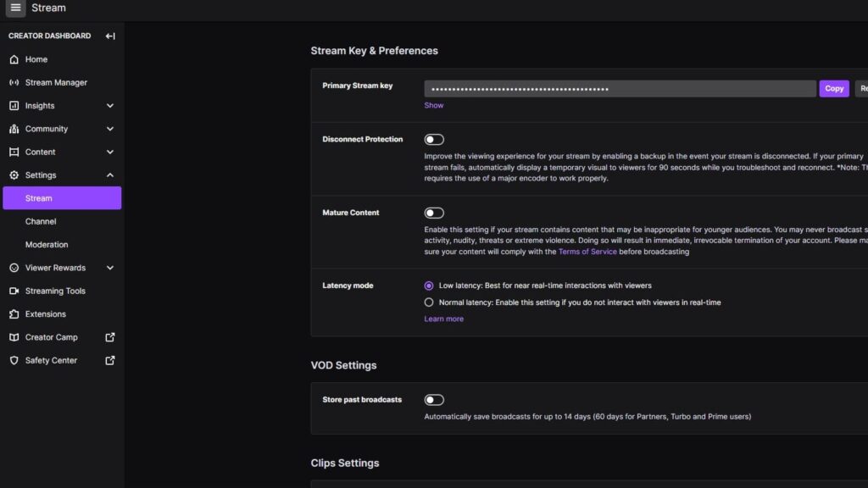868x488 pixels.
Task: Open Safety Center external link icon
Action: point(110,360)
